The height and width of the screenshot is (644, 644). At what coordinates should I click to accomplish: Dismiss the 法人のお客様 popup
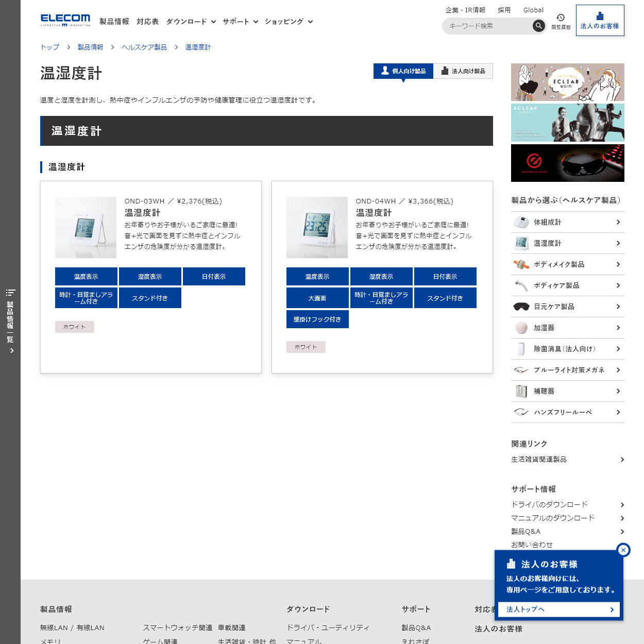coord(623,550)
